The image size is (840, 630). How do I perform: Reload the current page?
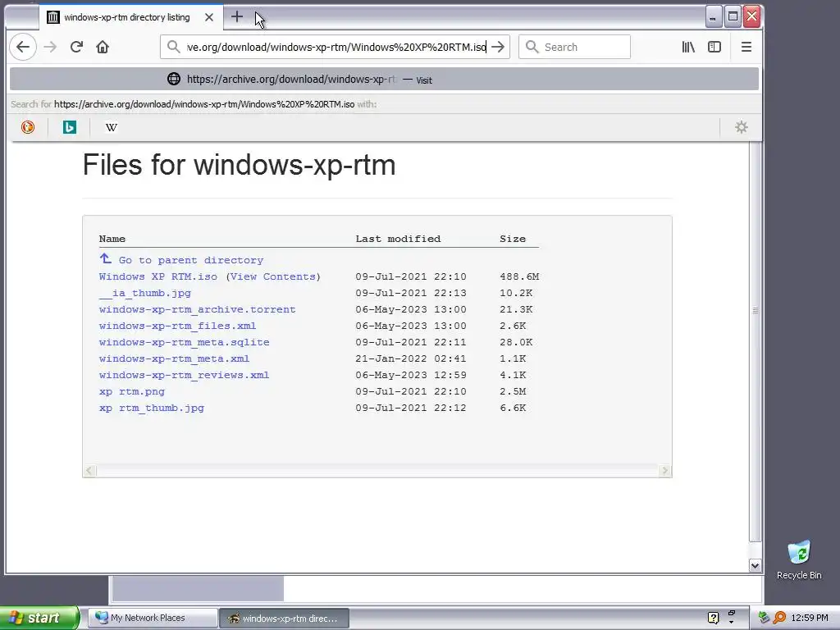click(x=76, y=47)
